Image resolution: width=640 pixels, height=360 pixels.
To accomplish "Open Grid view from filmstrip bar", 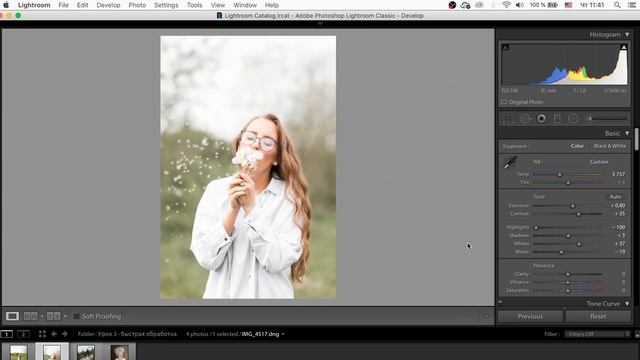I will (42, 334).
